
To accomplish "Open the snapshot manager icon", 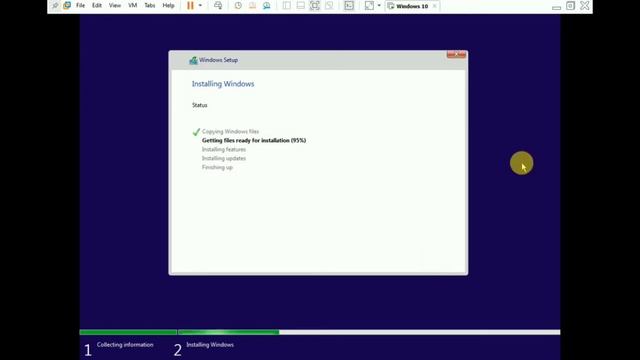I will click(x=267, y=5).
